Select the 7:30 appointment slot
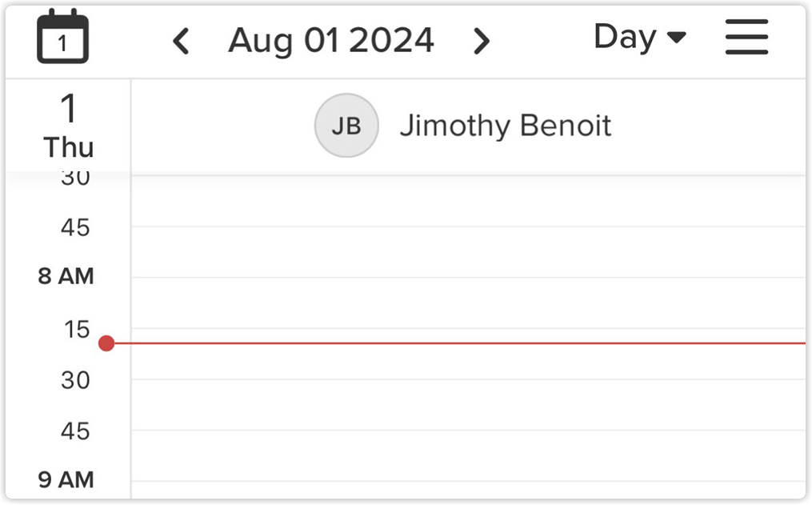812x505 pixels. [468, 201]
